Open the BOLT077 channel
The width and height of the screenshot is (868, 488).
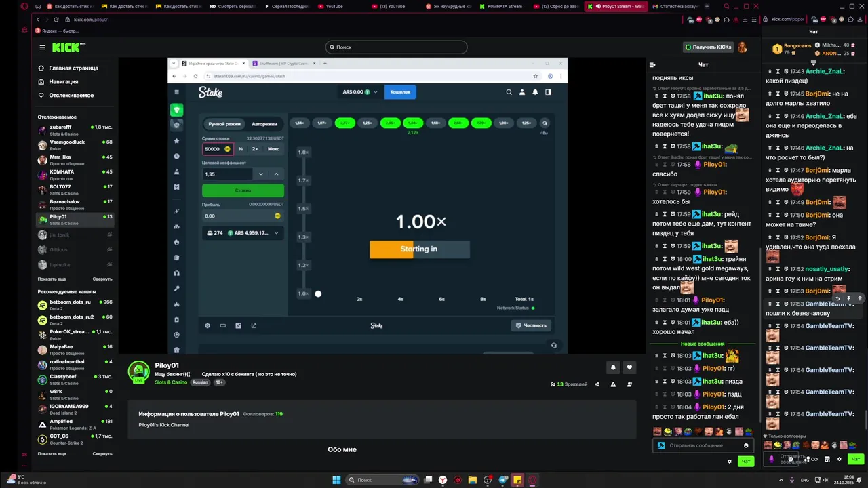75,190
